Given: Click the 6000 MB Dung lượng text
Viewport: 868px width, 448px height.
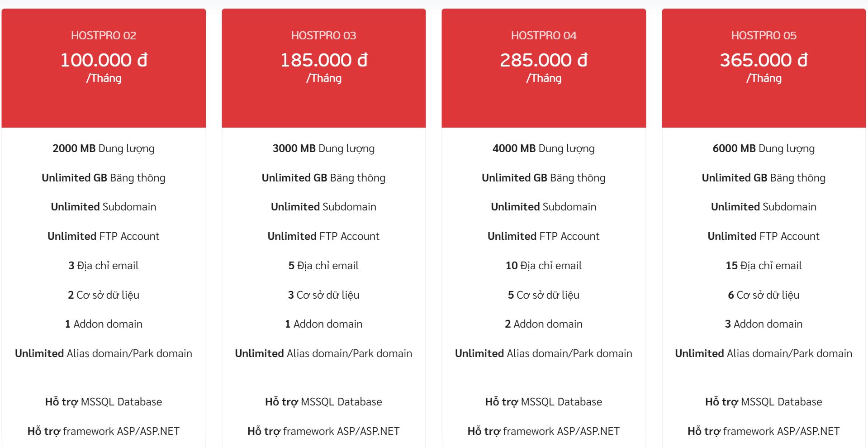Looking at the screenshot, I should click(764, 148).
